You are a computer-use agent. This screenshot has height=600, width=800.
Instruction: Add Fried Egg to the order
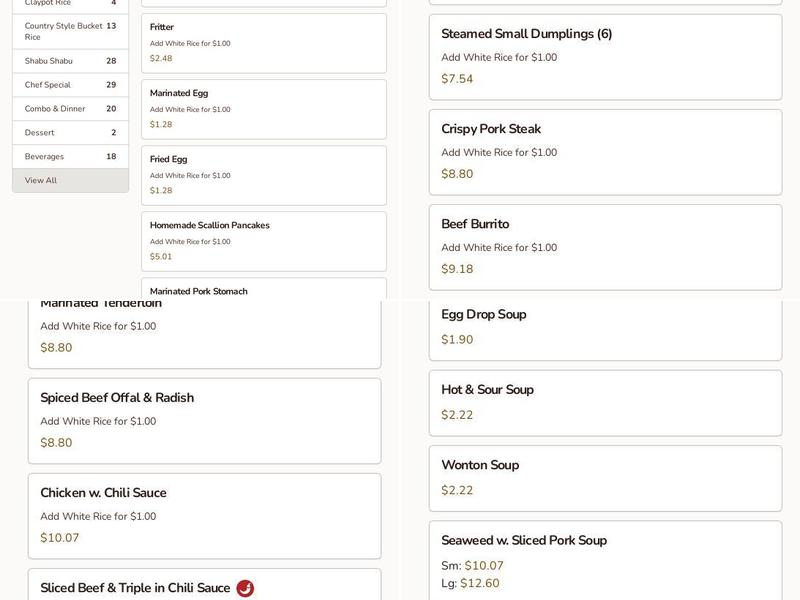(263, 174)
